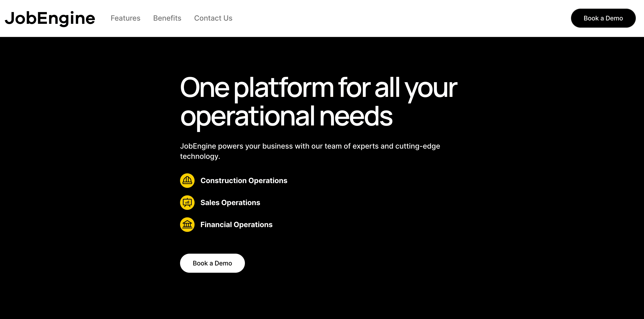Click the yellow circle beside Construction Operations
Screen dimensions: 644x319
(187, 180)
